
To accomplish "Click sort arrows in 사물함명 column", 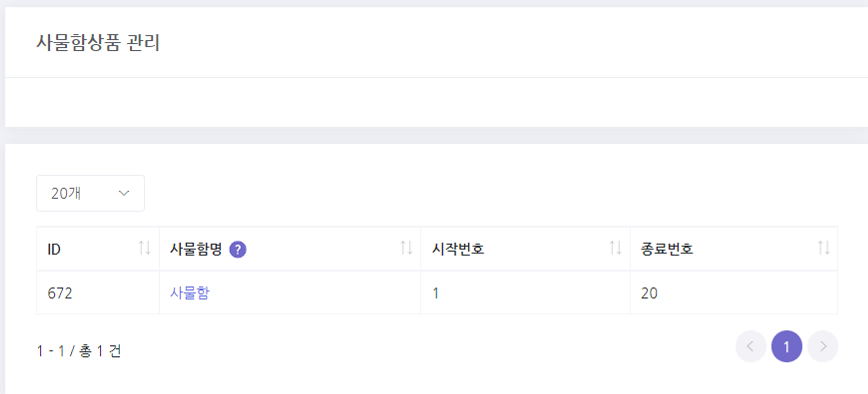I will point(406,248).
